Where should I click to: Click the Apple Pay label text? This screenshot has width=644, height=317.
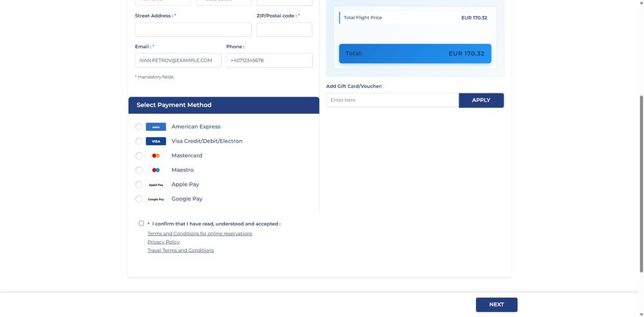[x=185, y=184]
